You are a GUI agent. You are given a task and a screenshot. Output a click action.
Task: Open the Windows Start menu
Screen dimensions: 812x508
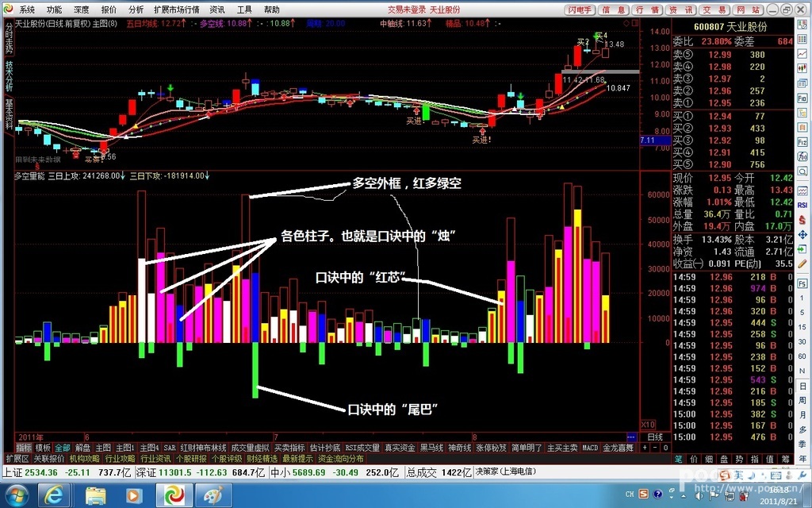[x=17, y=495]
